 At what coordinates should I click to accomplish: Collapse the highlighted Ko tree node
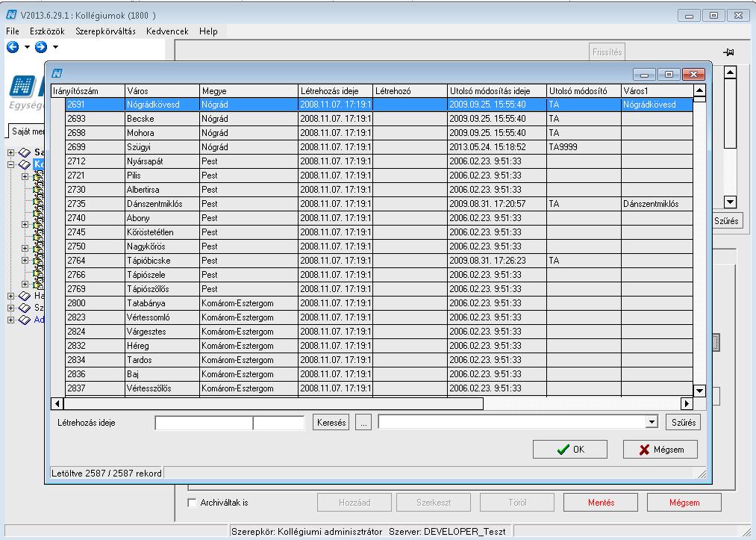point(10,164)
